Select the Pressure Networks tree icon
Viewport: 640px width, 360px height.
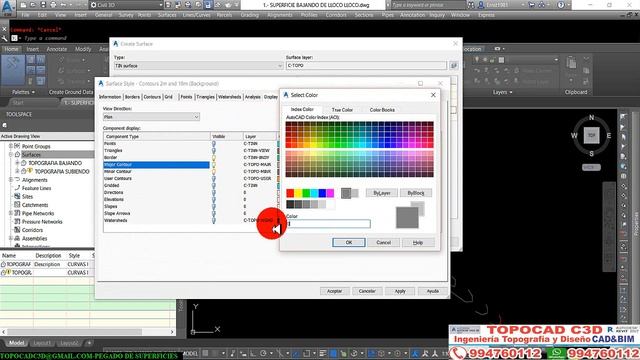17,222
